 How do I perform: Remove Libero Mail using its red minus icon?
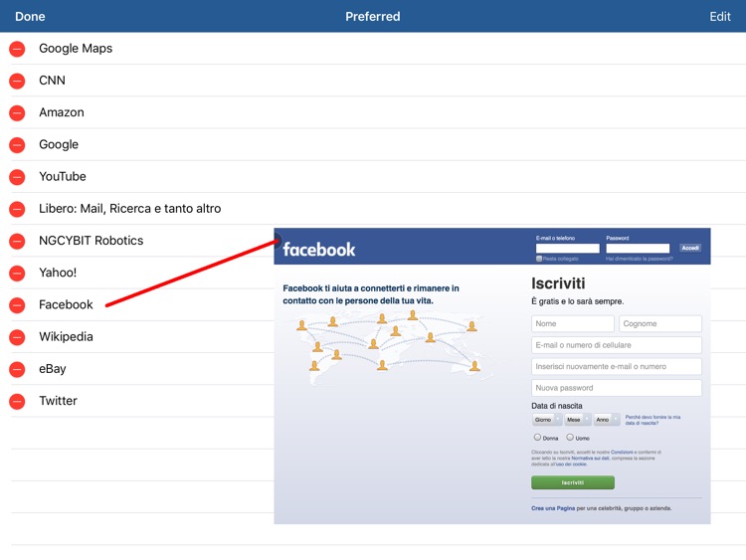17,209
